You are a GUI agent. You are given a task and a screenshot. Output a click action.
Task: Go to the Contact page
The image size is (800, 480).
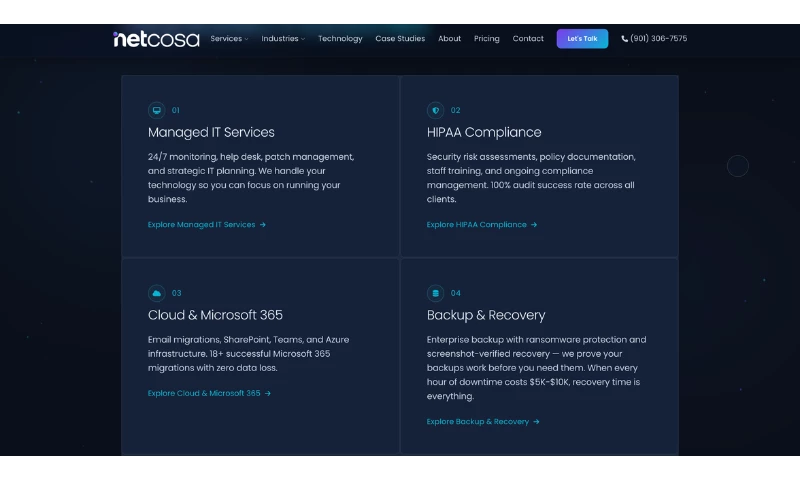[528, 39]
